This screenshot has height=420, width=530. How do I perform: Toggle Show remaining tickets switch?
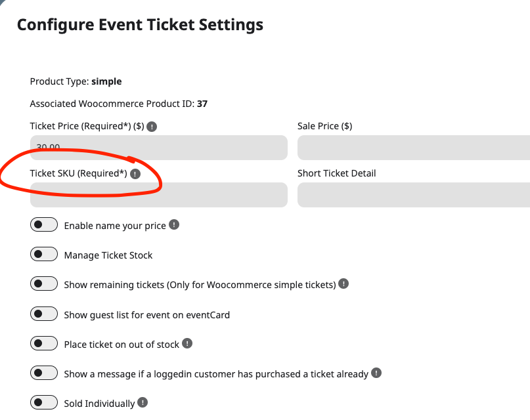44,283
